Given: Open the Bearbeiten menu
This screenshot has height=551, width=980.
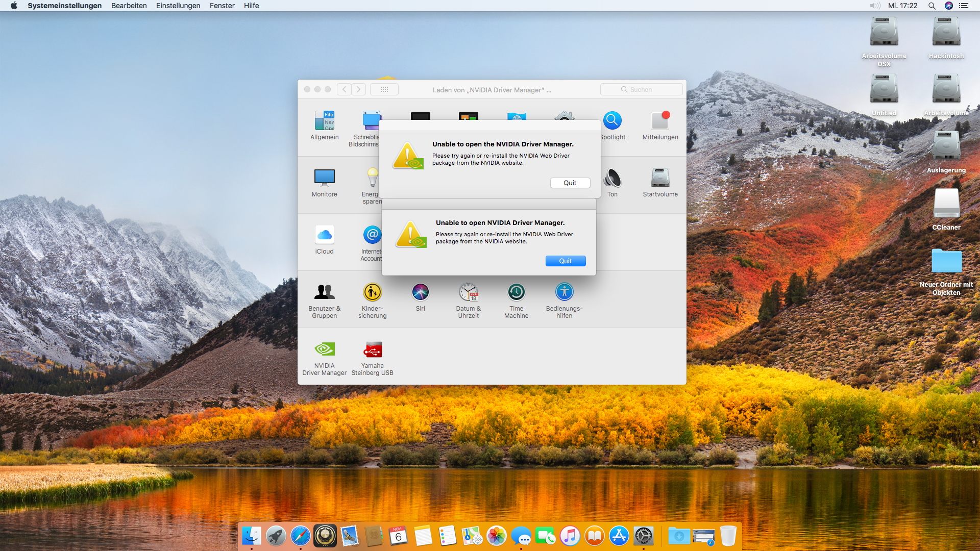Looking at the screenshot, I should tap(129, 6).
